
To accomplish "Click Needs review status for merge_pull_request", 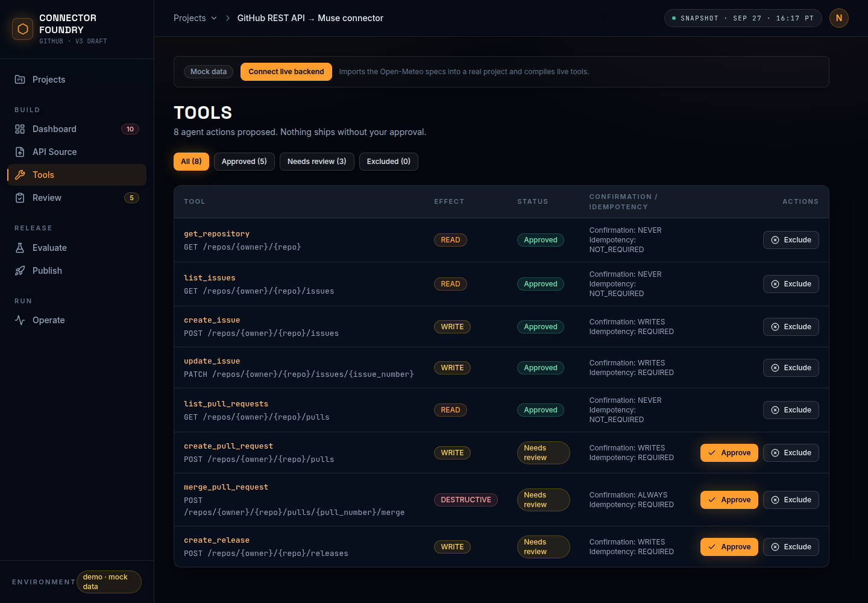I will click(543, 500).
